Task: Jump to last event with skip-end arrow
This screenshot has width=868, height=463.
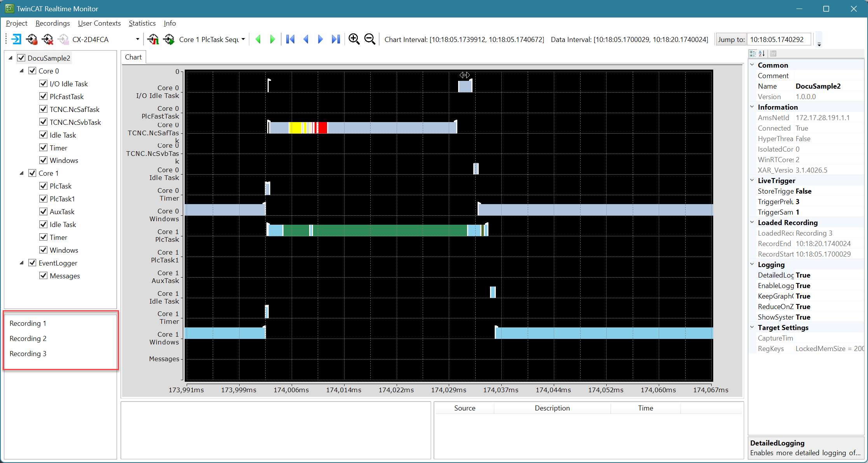Action: coord(336,39)
